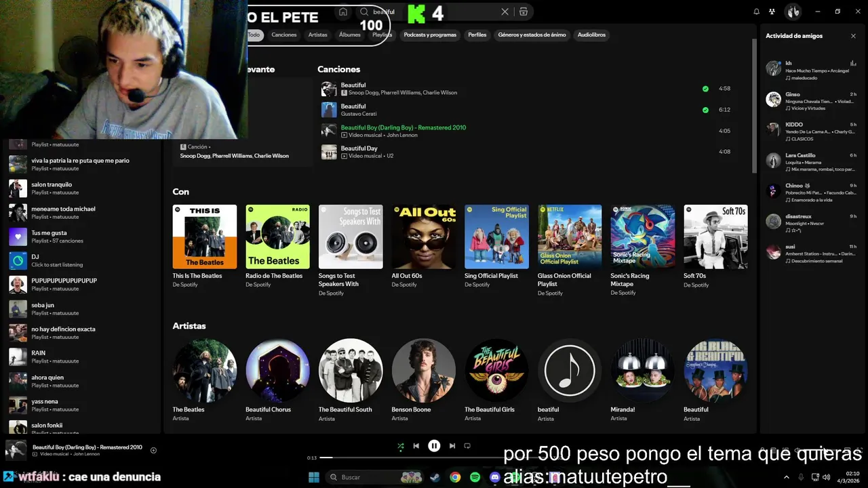The image size is (868, 488).
Task: Start the DJ in sidebar
Action: point(82,260)
